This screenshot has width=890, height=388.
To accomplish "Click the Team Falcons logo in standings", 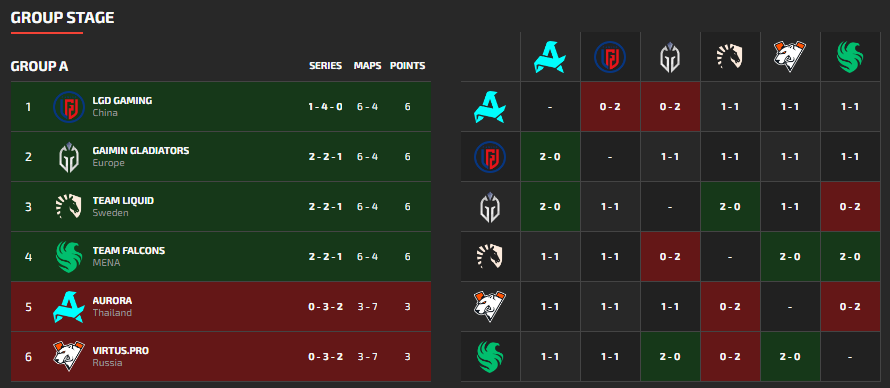I will 69,256.
